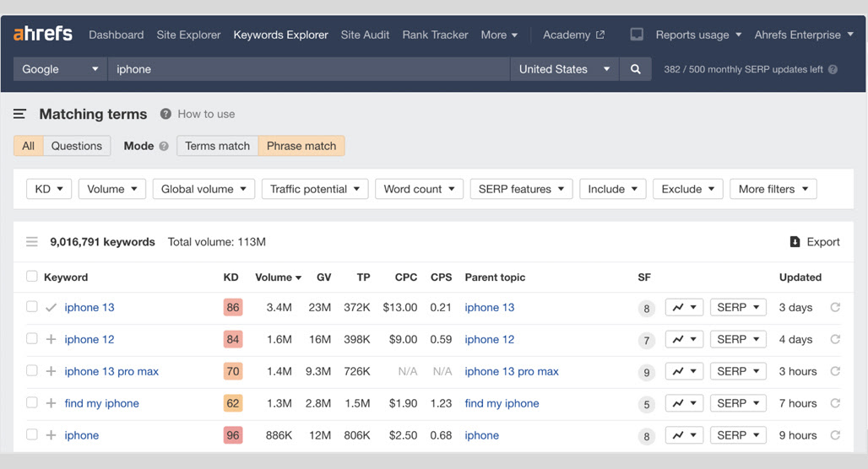Add find my iphone with the plus icon
868x469 pixels.
51,403
